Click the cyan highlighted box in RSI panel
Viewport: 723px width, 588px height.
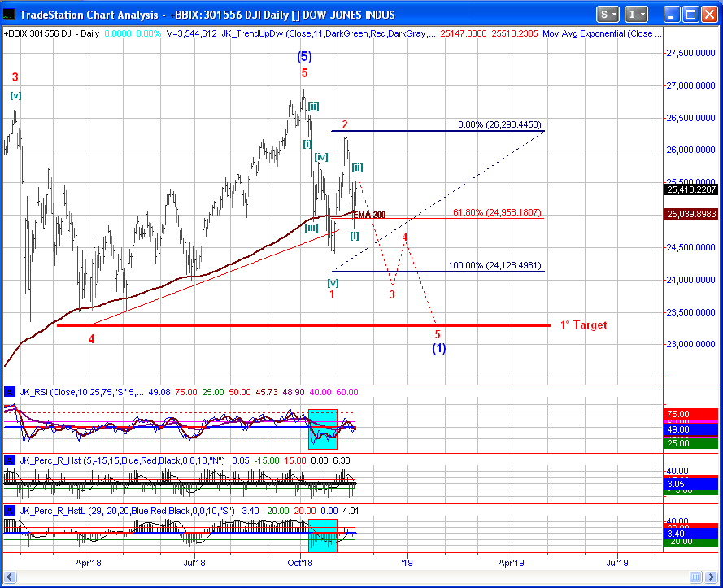[323, 429]
